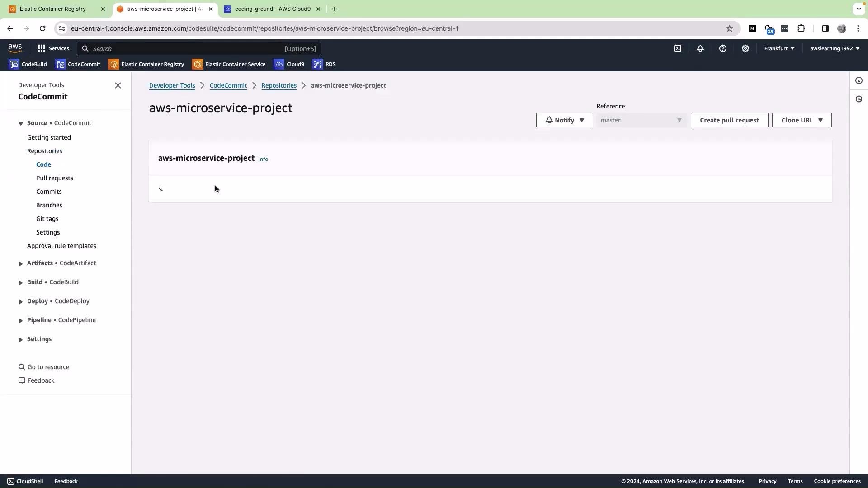Open Elastic Container Service favorite shortcut
The height and width of the screenshot is (488, 868).
[x=229, y=64]
